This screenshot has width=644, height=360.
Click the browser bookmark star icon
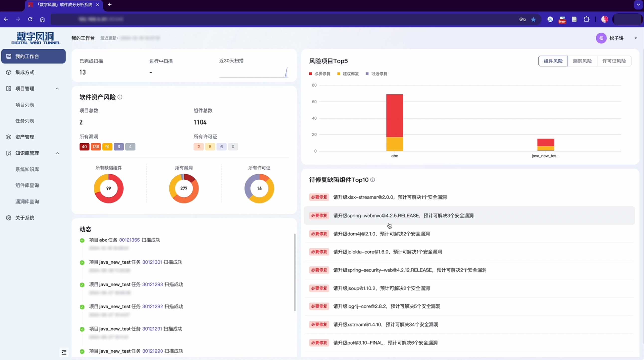point(533,19)
